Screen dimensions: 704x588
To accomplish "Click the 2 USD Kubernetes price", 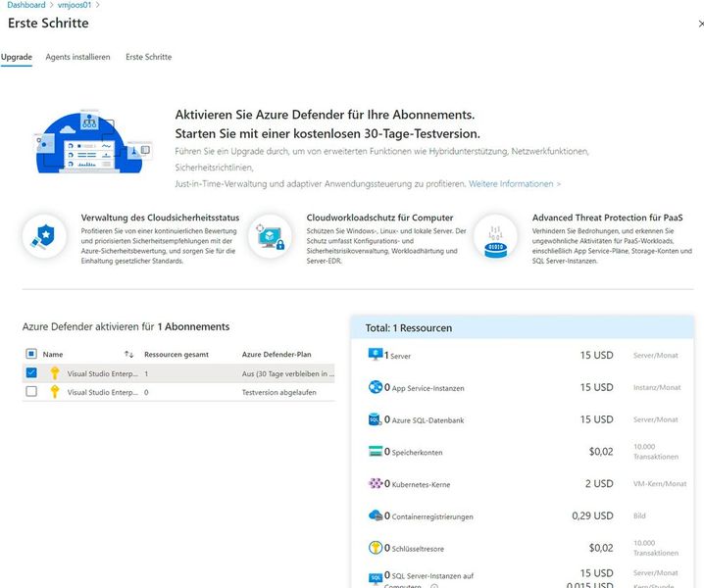I will tap(599, 484).
